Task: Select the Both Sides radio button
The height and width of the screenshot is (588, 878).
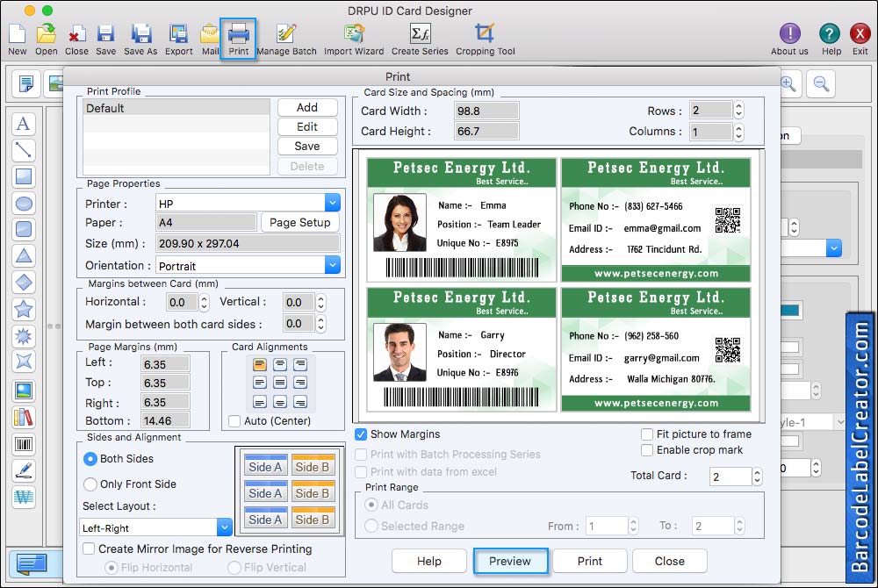Action: 90,459
